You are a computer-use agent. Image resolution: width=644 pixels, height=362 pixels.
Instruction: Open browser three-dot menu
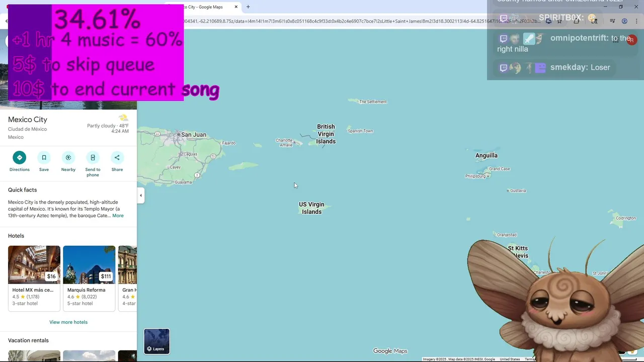tap(636, 21)
